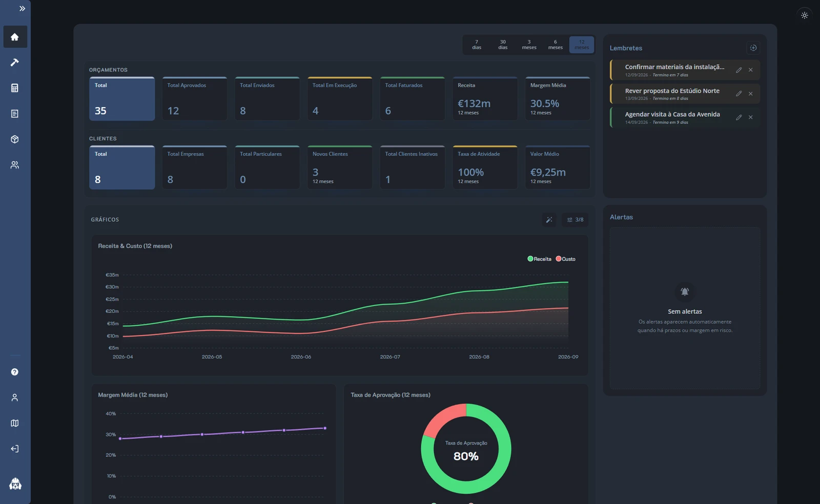Image resolution: width=820 pixels, height=504 pixels.
Task: Select the 6 meses time range
Action: [555, 45]
